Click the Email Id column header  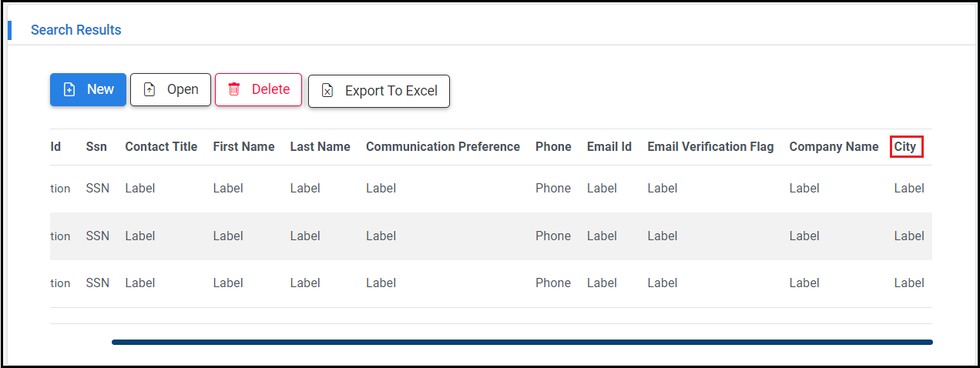pos(609,146)
